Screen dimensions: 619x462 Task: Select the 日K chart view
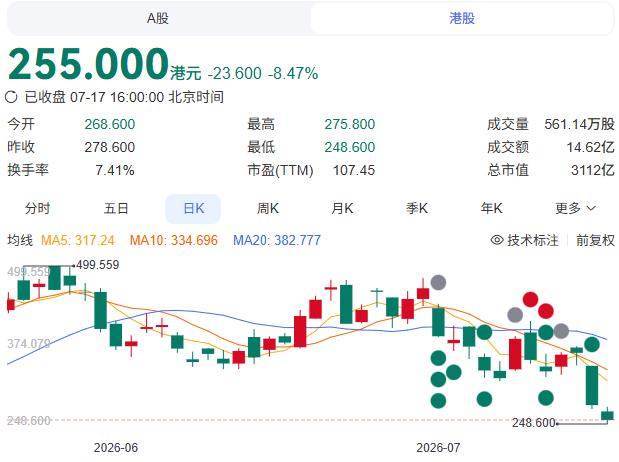coord(193,208)
